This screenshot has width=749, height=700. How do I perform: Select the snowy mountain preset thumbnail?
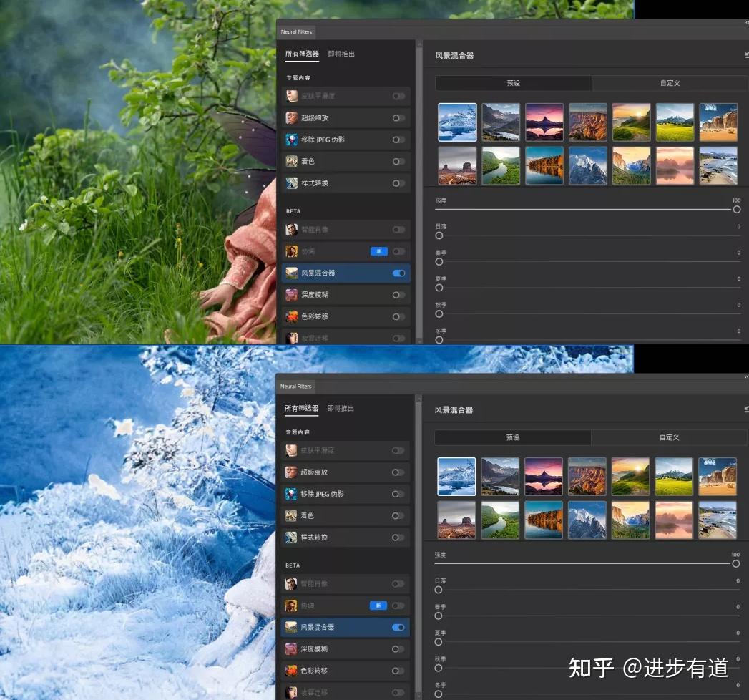[x=456, y=121]
